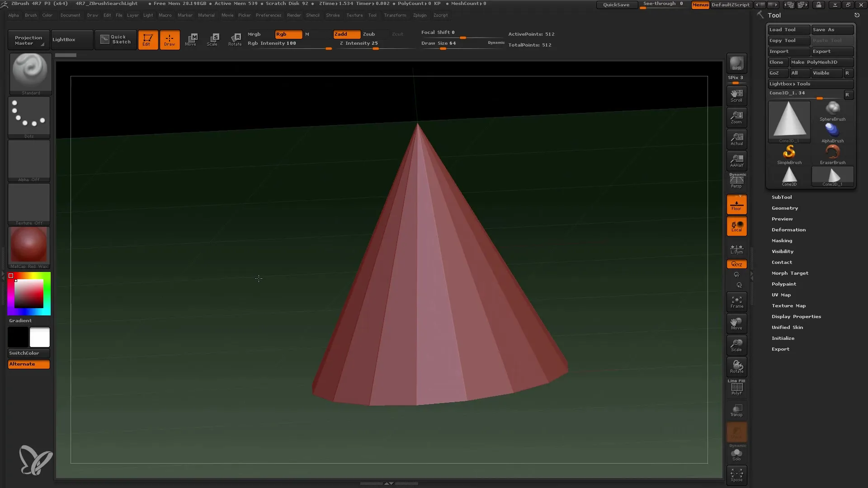
Task: Toggle the Rgb channel button
Action: coord(288,34)
